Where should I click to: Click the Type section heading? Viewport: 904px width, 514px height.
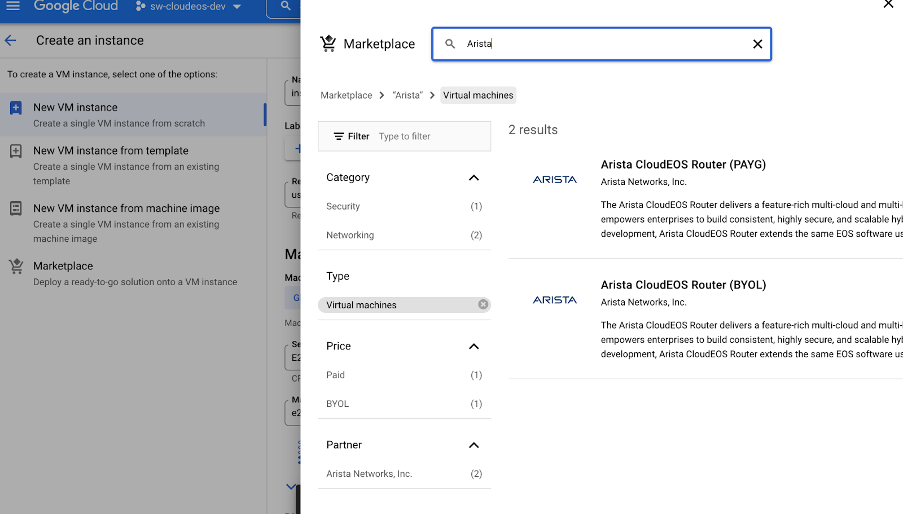(x=338, y=276)
